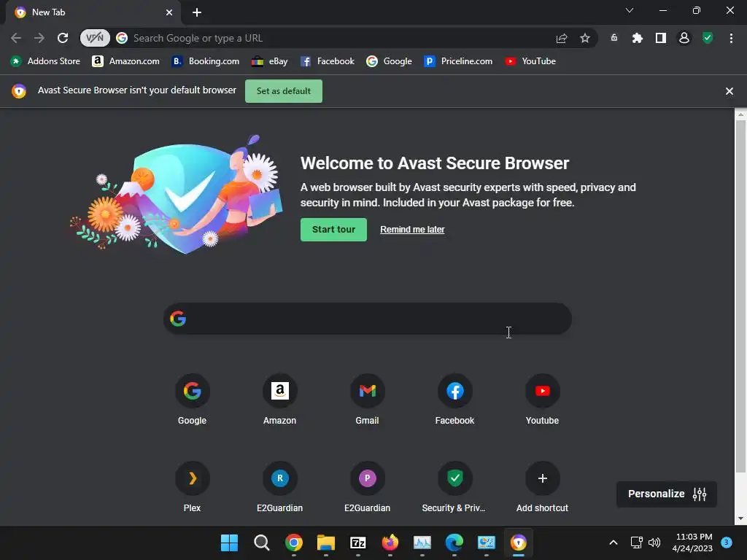The width and height of the screenshot is (747, 560).
Task: Open the Extensions puzzle icon
Action: pyautogui.click(x=637, y=38)
